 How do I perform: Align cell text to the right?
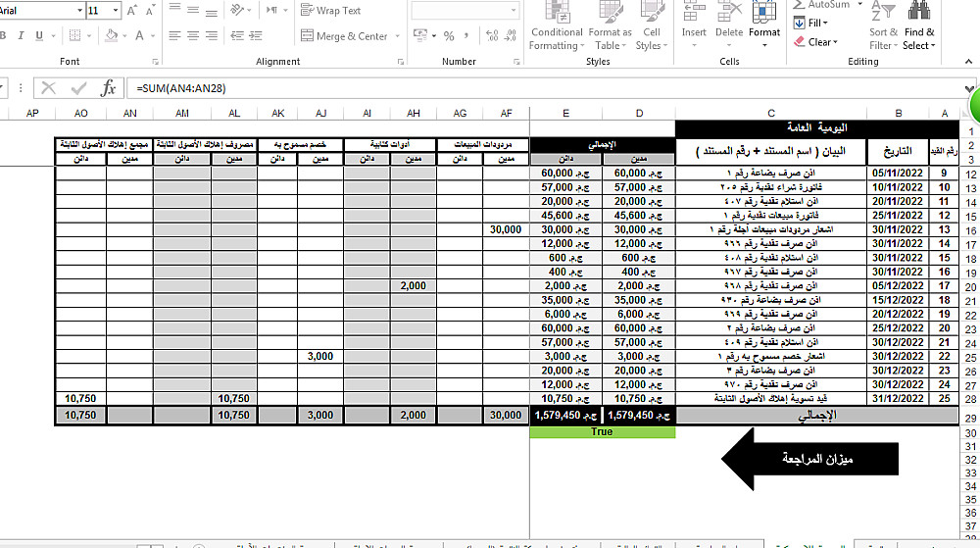click(x=212, y=35)
